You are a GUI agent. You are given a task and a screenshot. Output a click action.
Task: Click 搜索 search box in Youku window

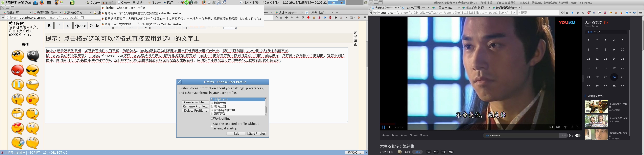[x=538, y=13]
